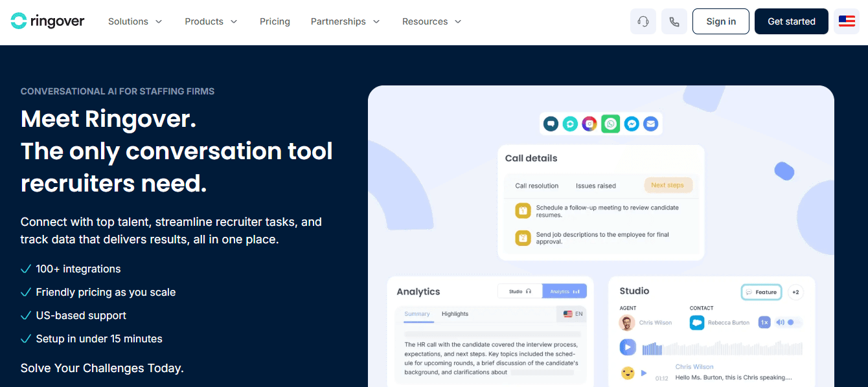868x387 pixels.
Task: Select the Issues raised tab
Action: [x=596, y=186]
